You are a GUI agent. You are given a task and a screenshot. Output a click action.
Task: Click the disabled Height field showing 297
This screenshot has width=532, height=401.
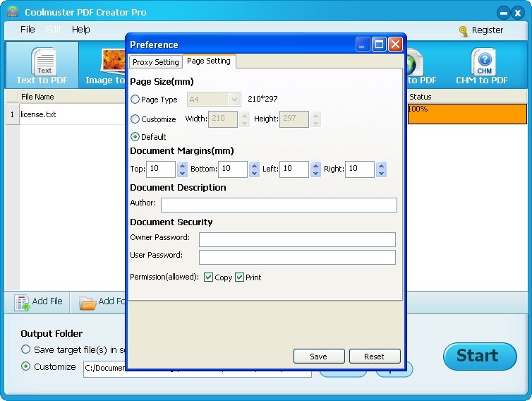[x=294, y=119]
